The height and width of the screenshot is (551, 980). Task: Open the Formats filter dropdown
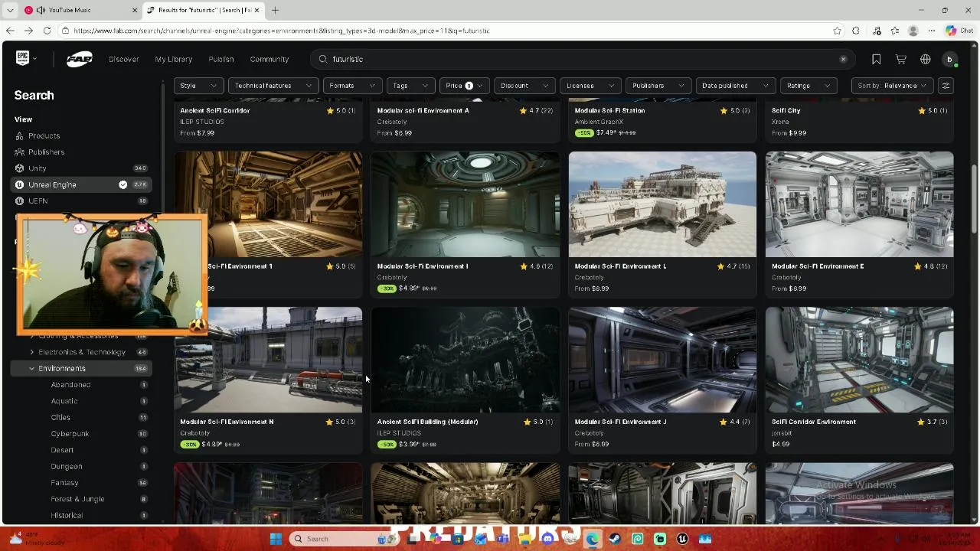pos(352,86)
